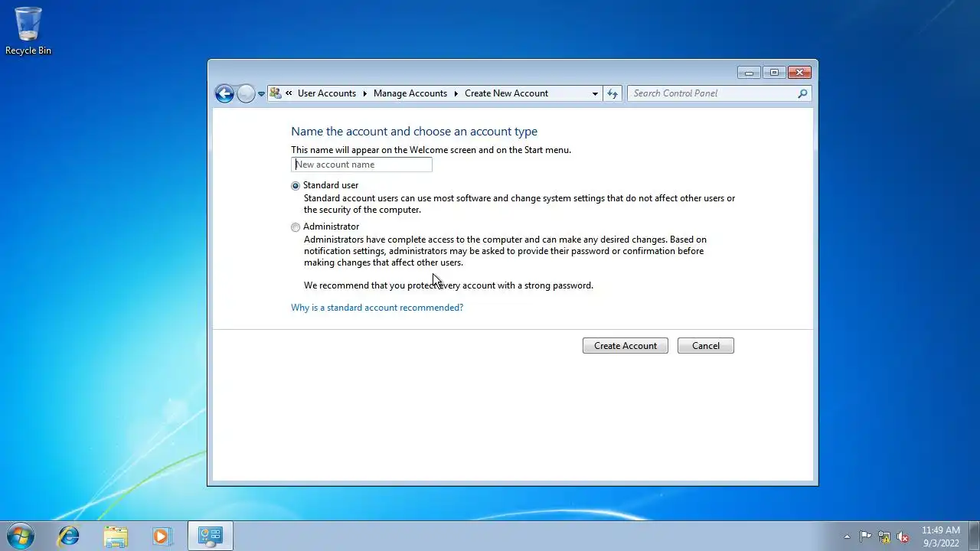Viewport: 980px width, 551px height.
Task: Open Why is a standard account recommended link
Action: [377, 308]
